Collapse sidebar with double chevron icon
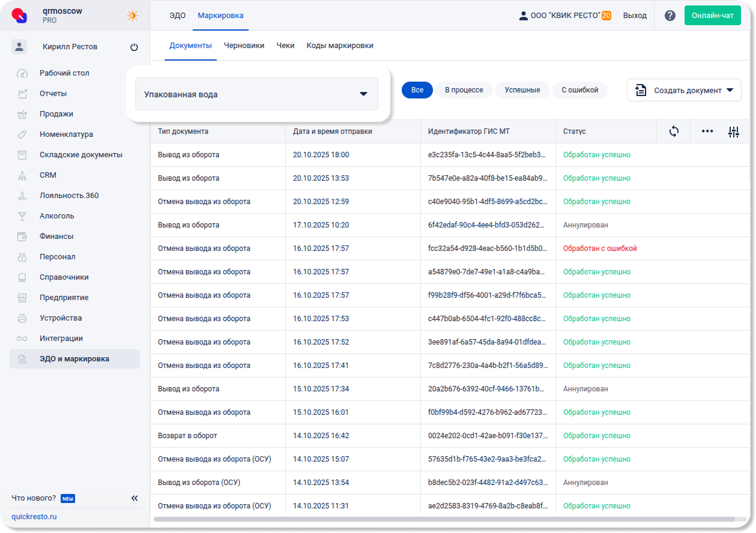This screenshot has height=533, width=756. pyautogui.click(x=135, y=498)
